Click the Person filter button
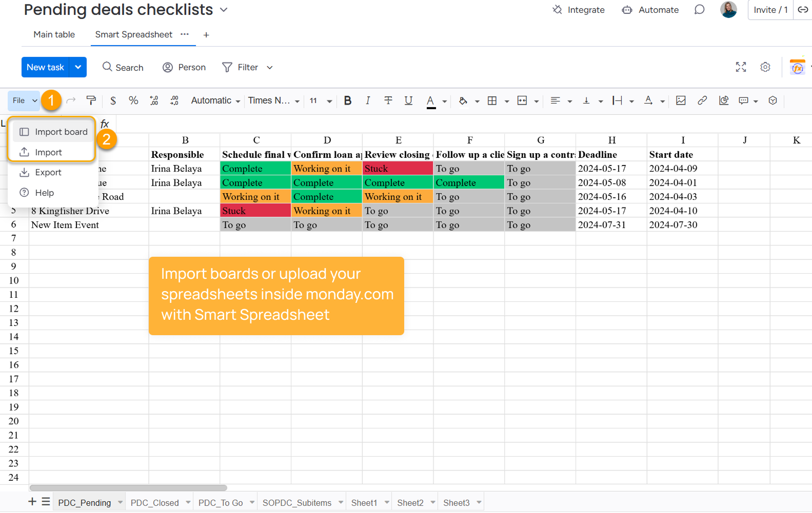This screenshot has width=812, height=513. coord(184,67)
